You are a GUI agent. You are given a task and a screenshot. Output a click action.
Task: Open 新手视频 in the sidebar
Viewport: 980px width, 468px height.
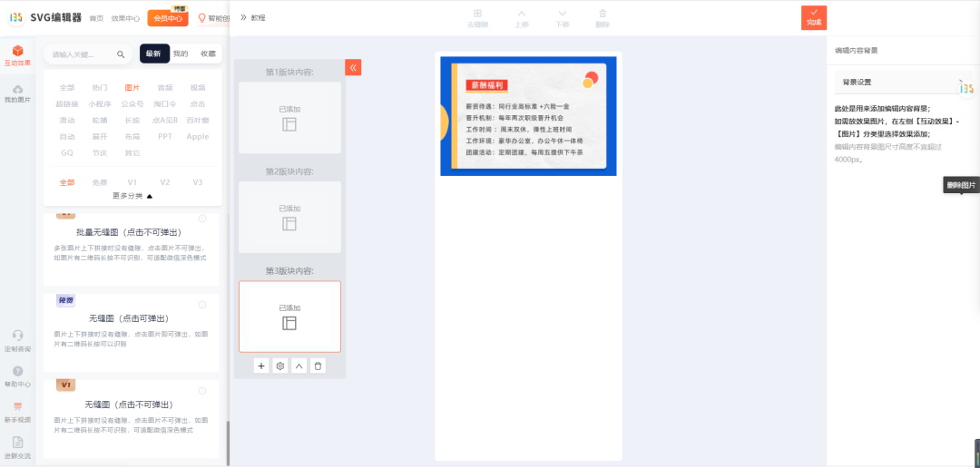click(17, 413)
